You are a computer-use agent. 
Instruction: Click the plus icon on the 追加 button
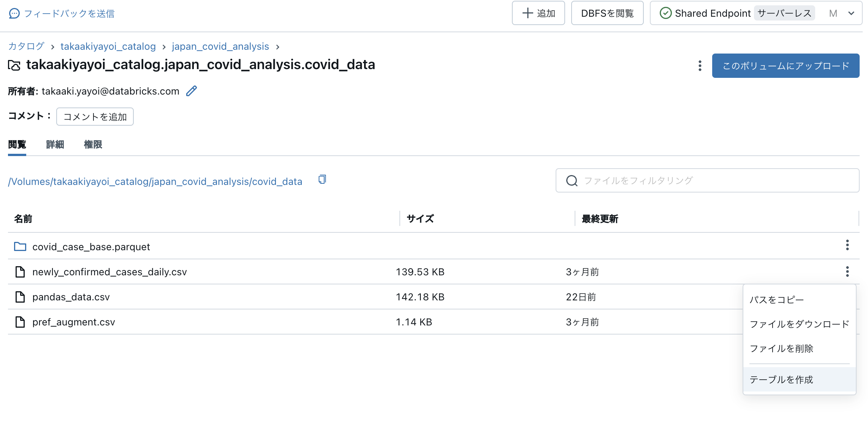click(x=527, y=13)
